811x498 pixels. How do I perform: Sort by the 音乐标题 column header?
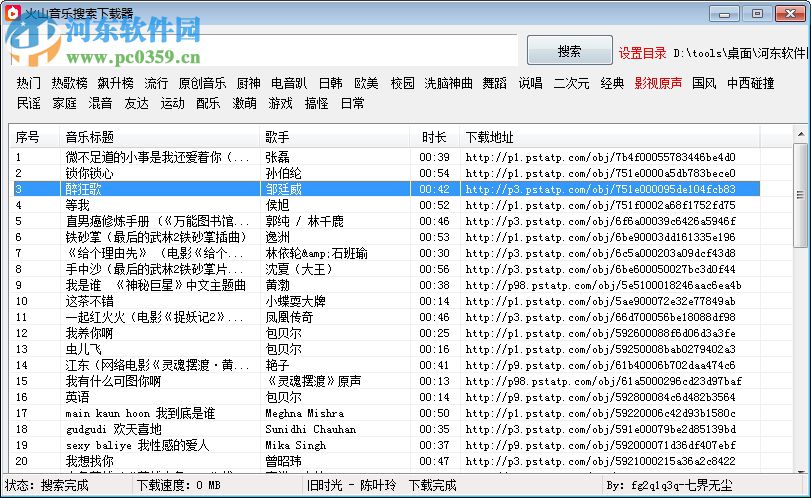[159, 137]
